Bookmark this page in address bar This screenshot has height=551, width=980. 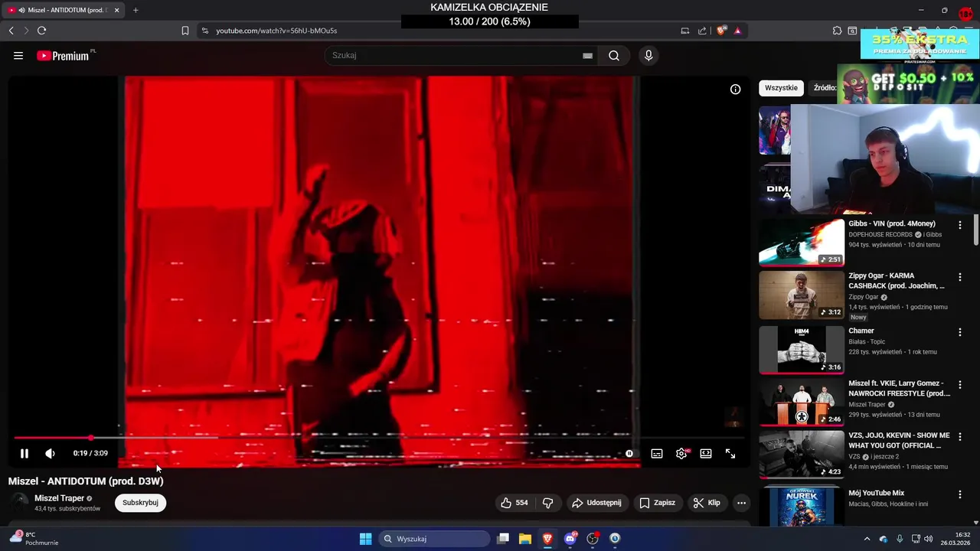185,31
